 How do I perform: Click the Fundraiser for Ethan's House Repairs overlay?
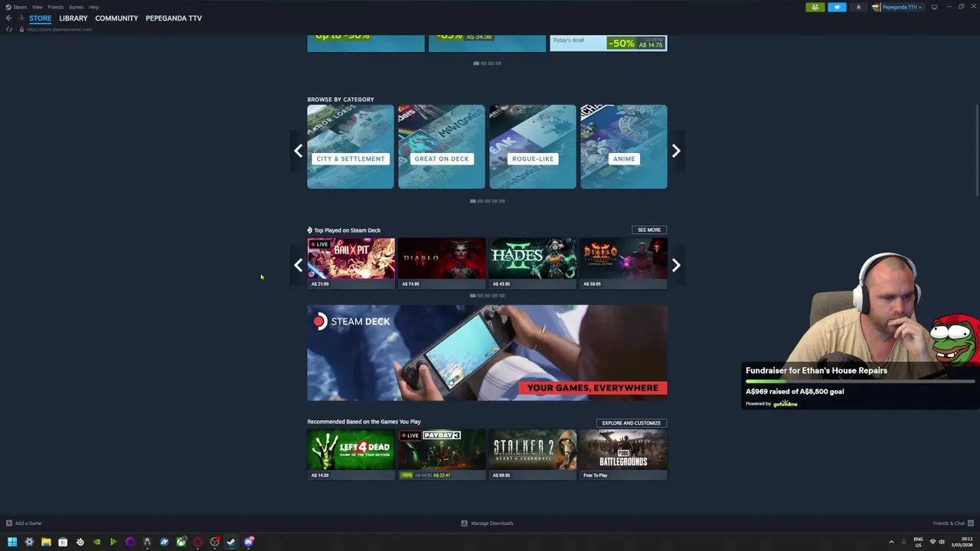click(859, 386)
